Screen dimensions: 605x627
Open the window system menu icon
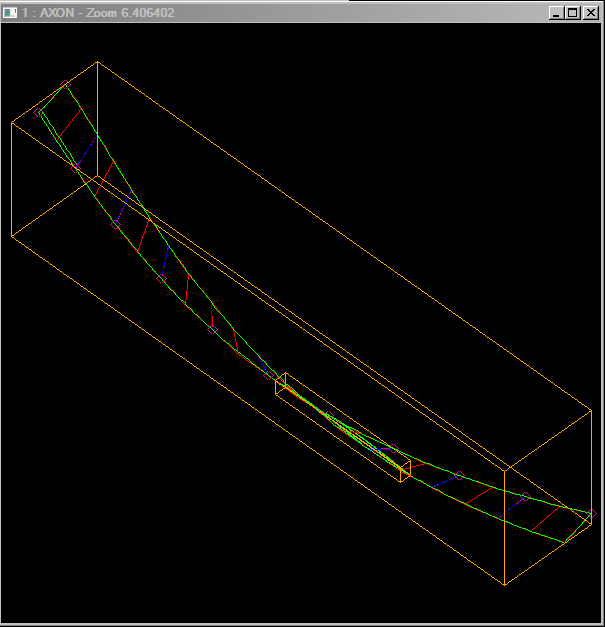pyautogui.click(x=11, y=12)
